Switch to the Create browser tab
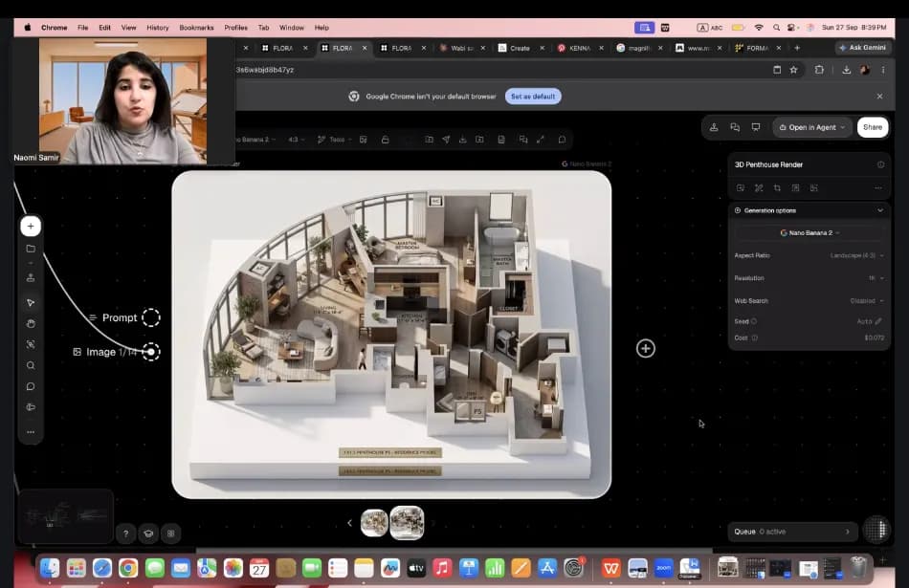This screenshot has width=909, height=588. [x=520, y=48]
